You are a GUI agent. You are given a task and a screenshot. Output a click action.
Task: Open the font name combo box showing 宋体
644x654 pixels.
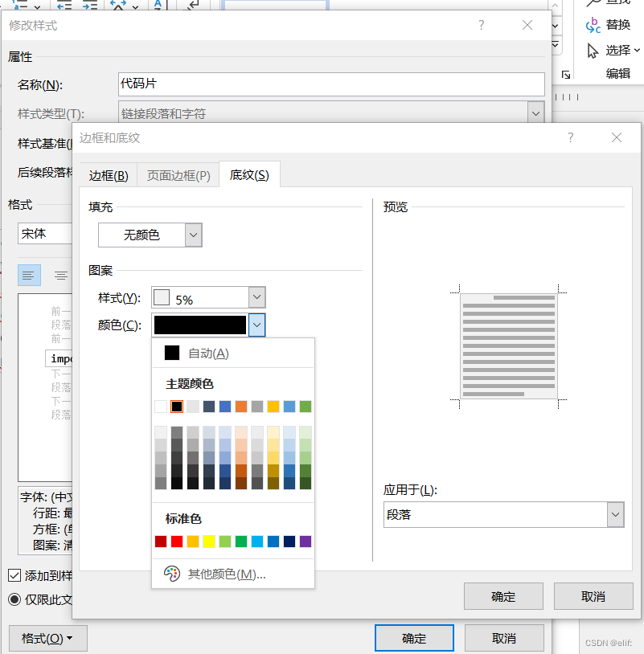pyautogui.click(x=45, y=234)
